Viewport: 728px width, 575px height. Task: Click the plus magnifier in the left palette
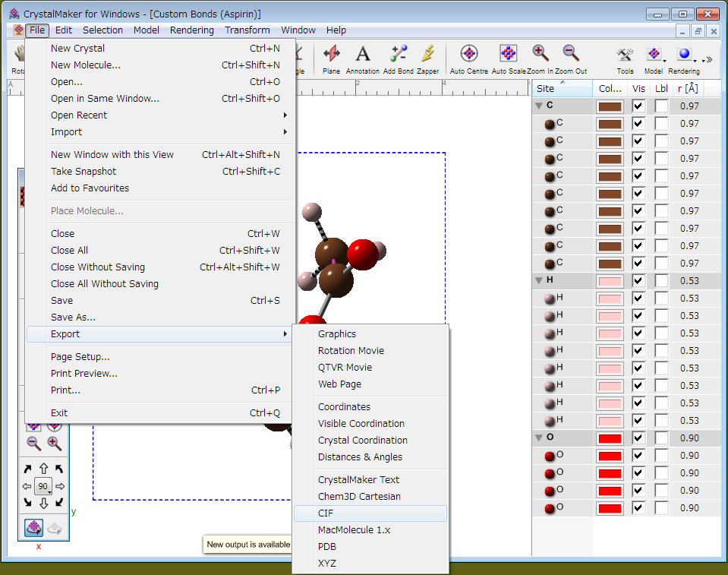coord(55,444)
